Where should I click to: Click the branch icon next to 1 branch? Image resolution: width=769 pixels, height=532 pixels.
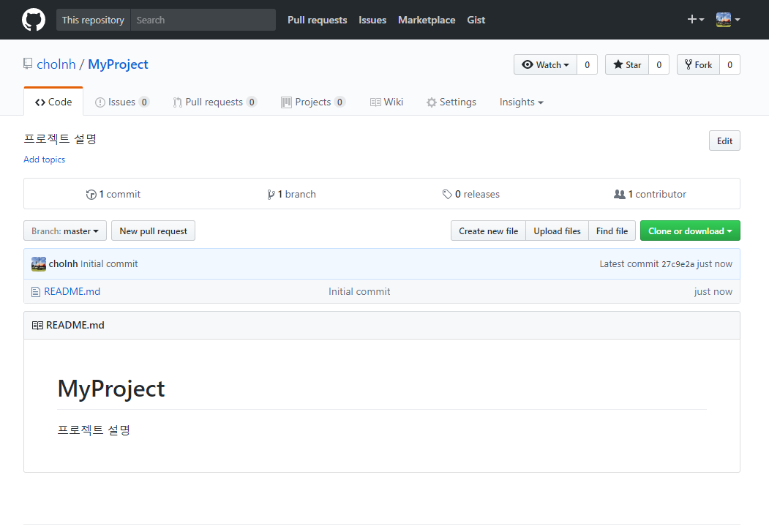click(x=271, y=195)
